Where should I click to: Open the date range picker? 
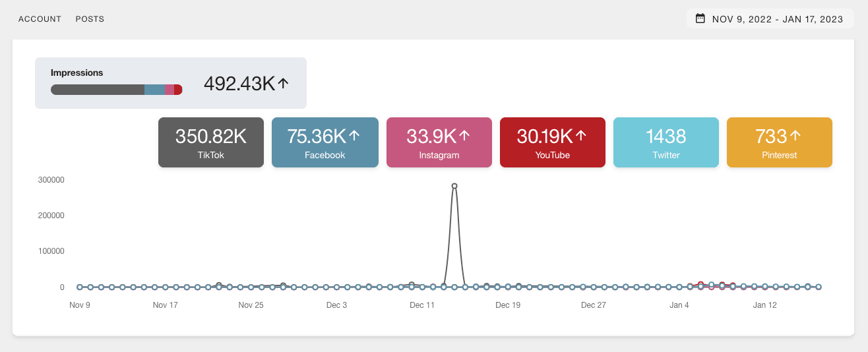[x=770, y=19]
